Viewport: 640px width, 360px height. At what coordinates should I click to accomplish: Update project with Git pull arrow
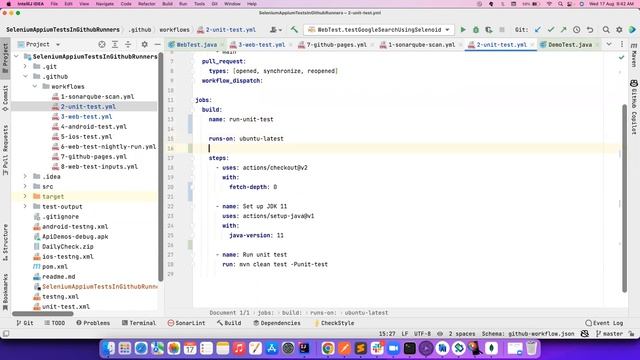(538, 30)
